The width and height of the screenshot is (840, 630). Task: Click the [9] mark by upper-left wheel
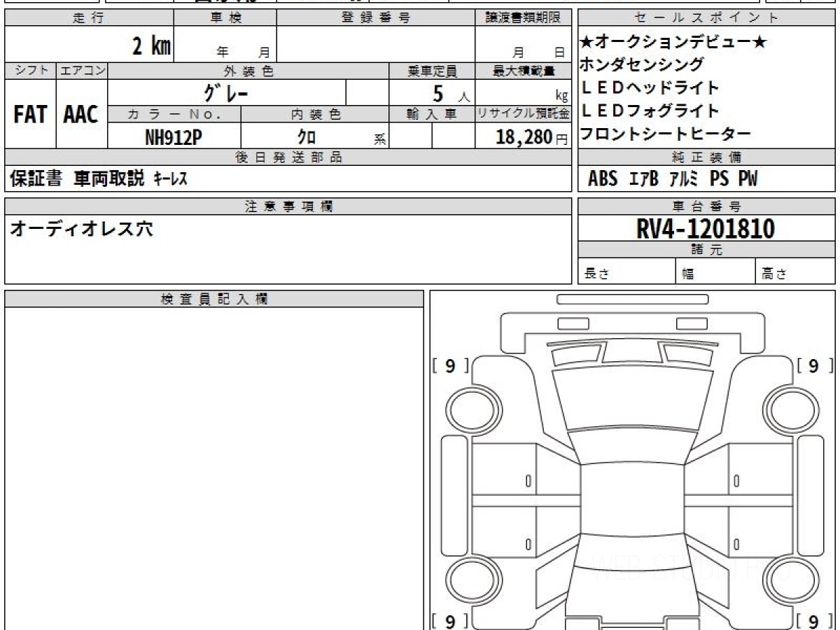451,365
